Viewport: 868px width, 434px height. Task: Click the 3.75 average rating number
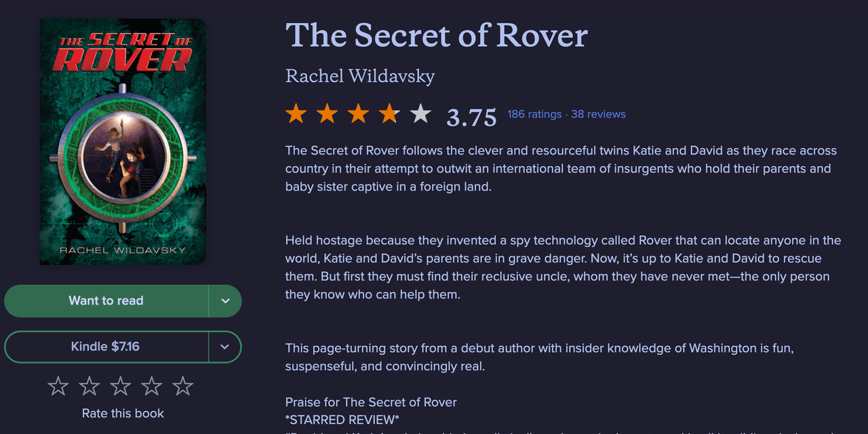471,117
